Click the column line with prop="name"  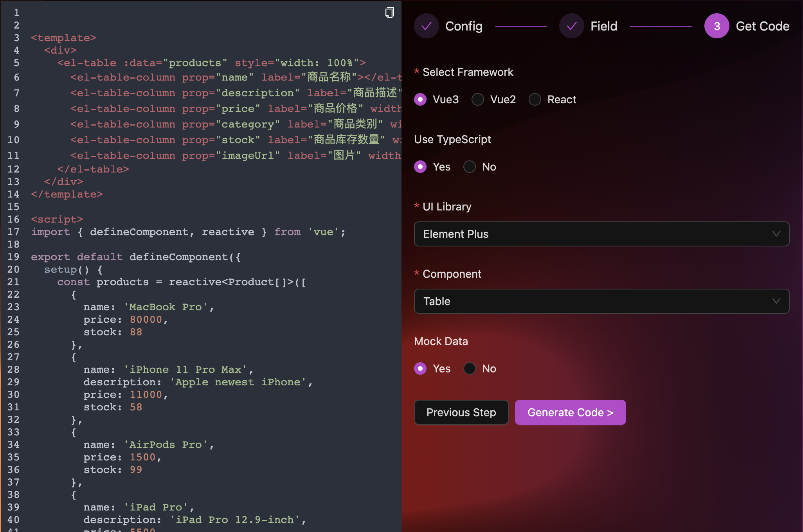[236, 77]
